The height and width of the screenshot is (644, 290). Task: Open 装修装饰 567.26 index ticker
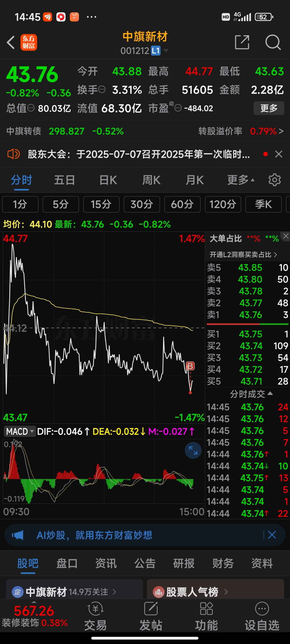pyautogui.click(x=35, y=616)
